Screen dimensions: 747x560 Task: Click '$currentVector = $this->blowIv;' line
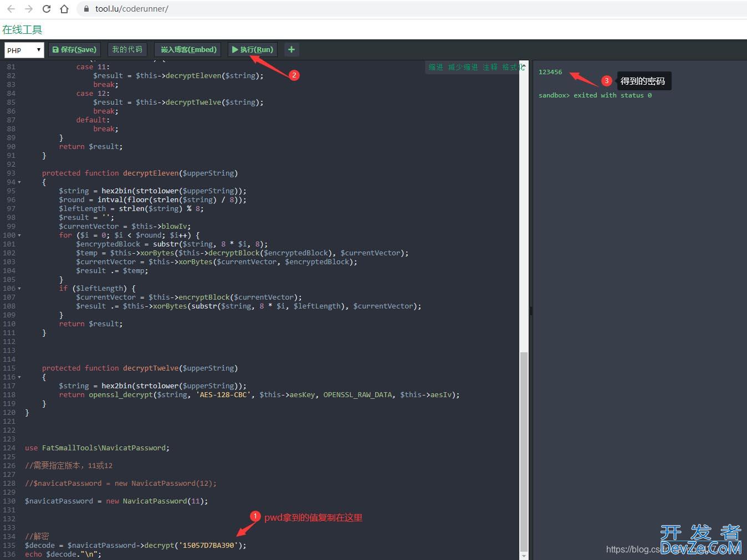pyautogui.click(x=125, y=227)
